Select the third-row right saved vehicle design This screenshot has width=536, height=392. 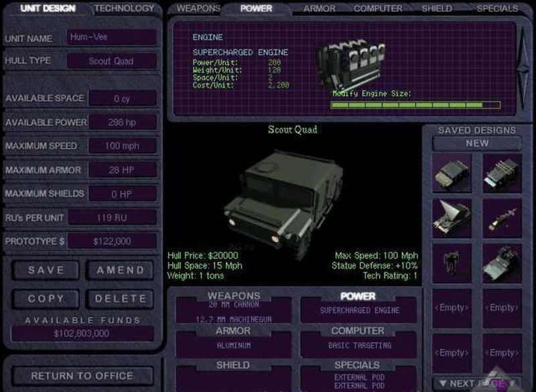coord(502,263)
